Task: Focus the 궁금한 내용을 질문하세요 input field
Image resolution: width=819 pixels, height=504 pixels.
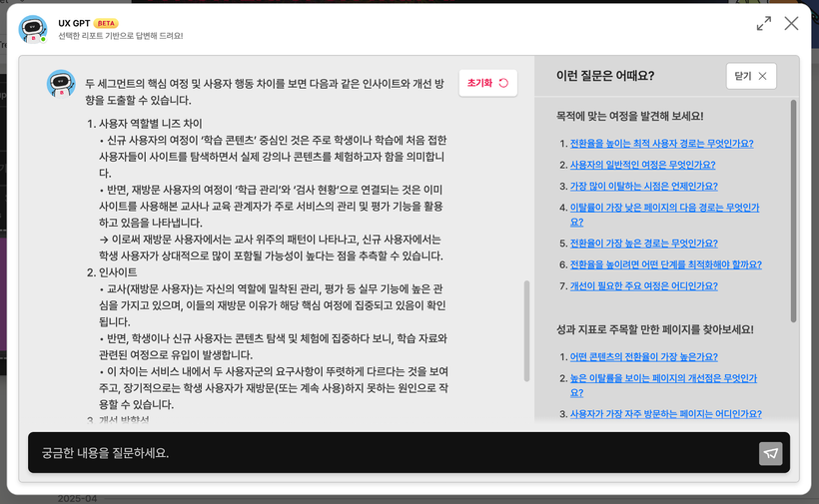Action: point(390,453)
